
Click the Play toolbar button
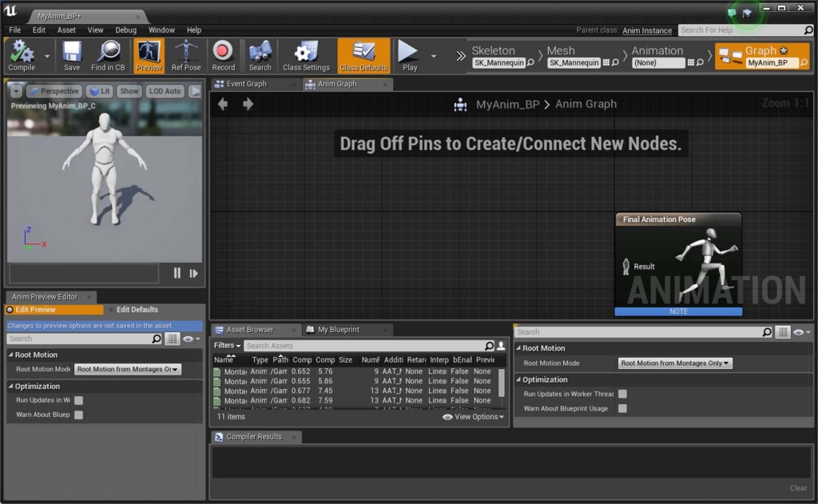pos(408,56)
